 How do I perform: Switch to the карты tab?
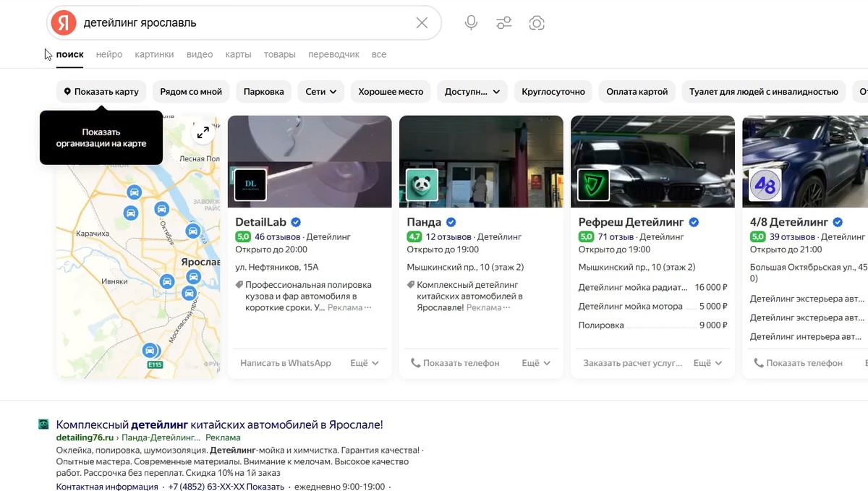click(238, 54)
